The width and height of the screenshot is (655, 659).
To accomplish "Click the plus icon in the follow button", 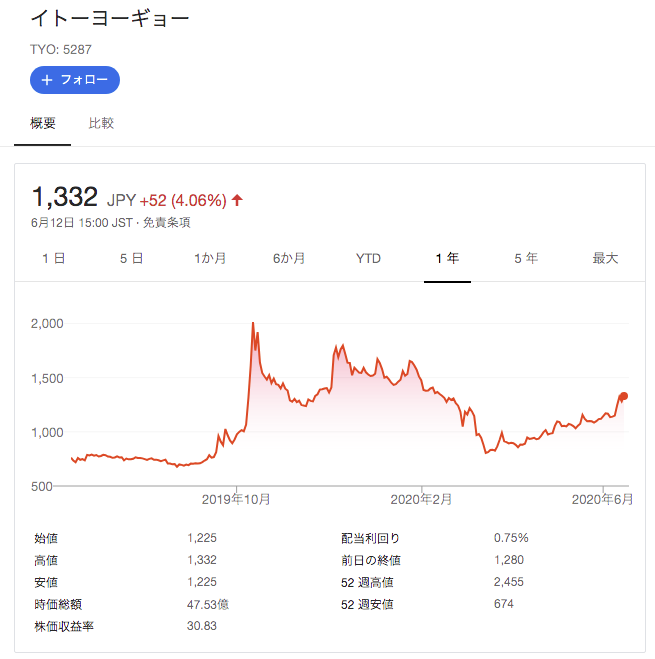I will [x=47, y=80].
